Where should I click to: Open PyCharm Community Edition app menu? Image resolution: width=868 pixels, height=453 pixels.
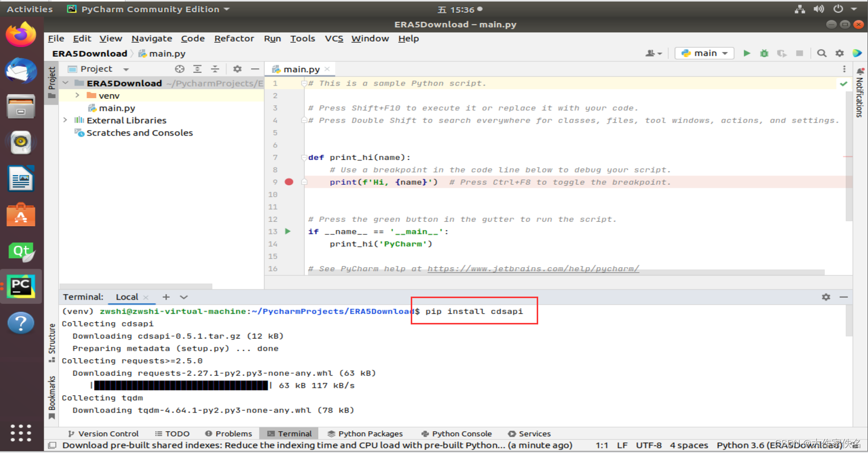point(148,9)
